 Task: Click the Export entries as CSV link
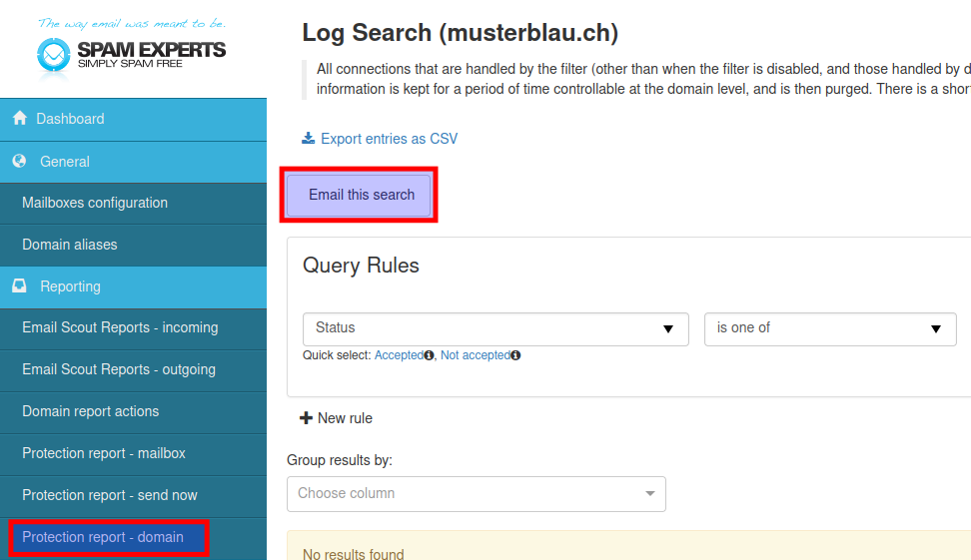(389, 139)
